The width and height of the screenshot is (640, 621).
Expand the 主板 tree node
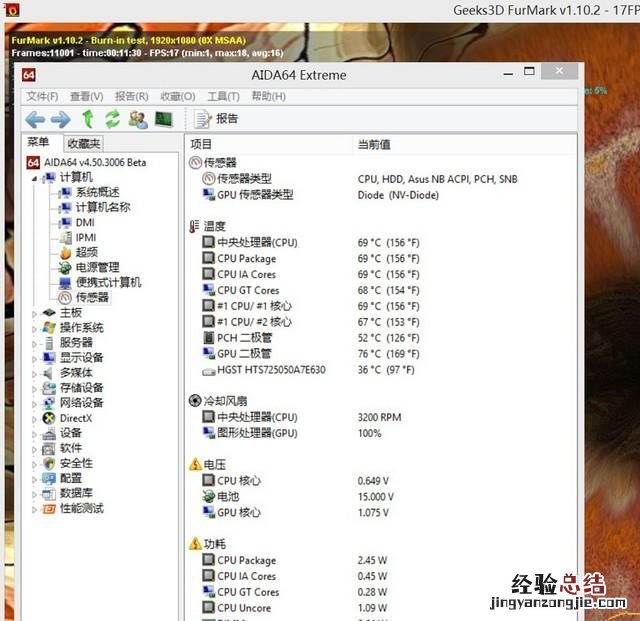36,313
